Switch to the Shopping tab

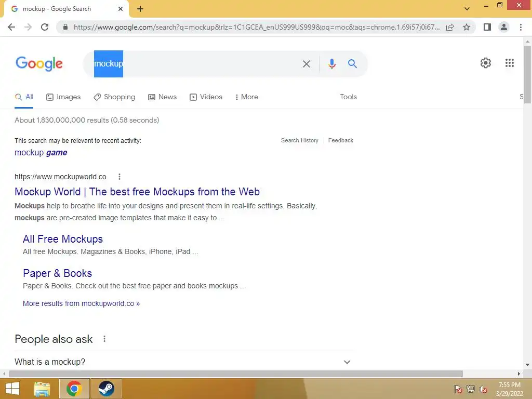click(x=114, y=97)
